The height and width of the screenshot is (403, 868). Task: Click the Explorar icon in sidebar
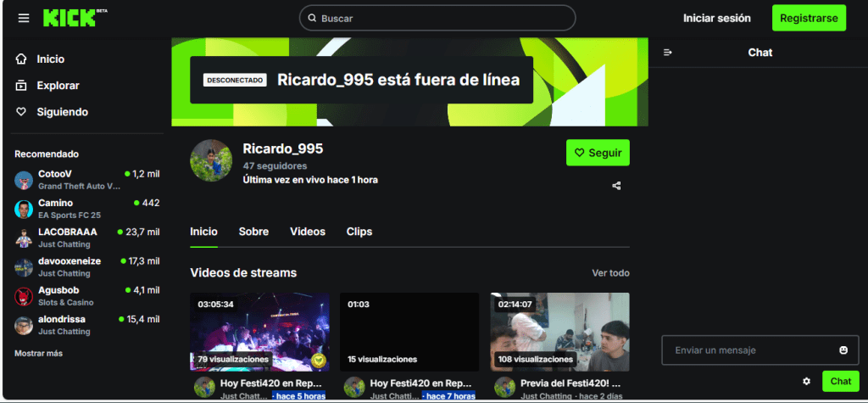point(21,86)
